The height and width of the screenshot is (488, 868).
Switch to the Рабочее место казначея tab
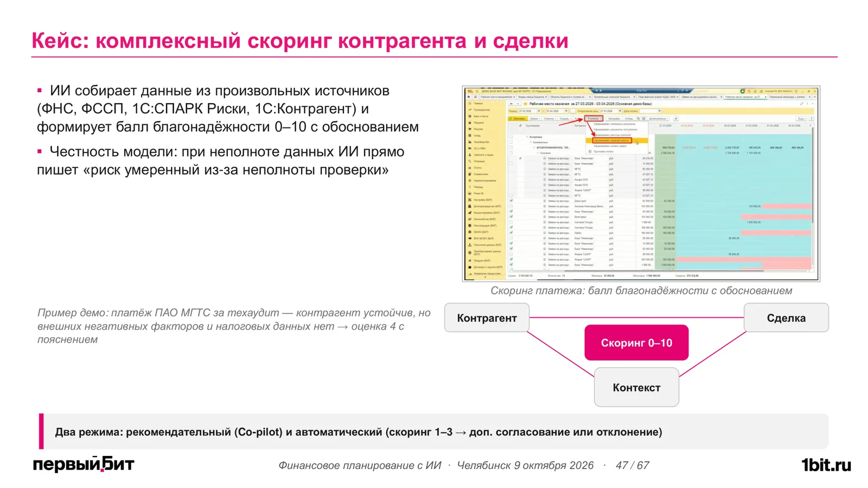745,97
